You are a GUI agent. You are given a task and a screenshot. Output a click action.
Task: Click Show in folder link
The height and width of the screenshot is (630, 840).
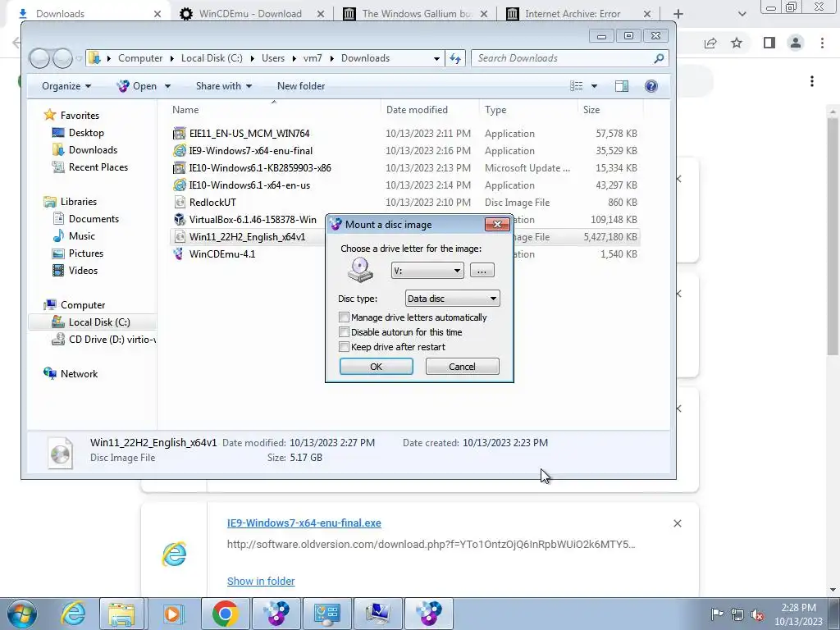click(x=261, y=582)
